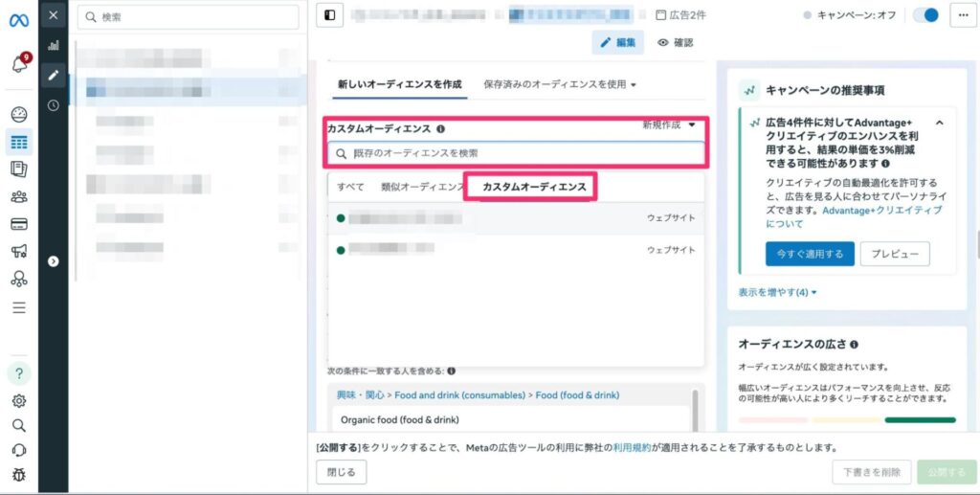This screenshot has height=495, width=980.
Task: Open the Audiences people icon
Action: (x=19, y=196)
